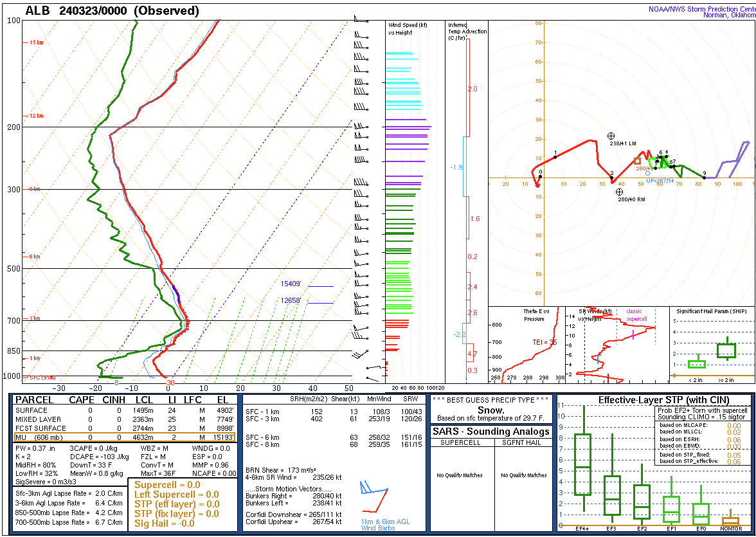
Task: Click the STP (eff layer) = 0.0 line
Action: [x=176, y=504]
